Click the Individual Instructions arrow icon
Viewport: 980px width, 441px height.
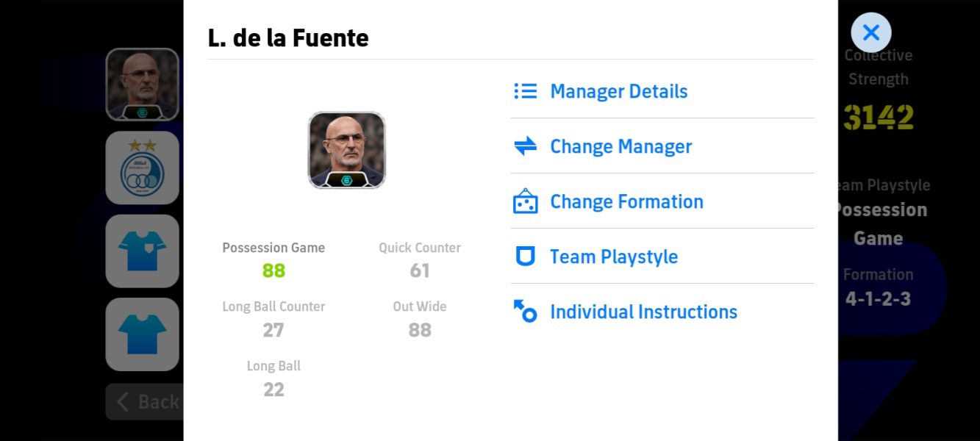[525, 312]
